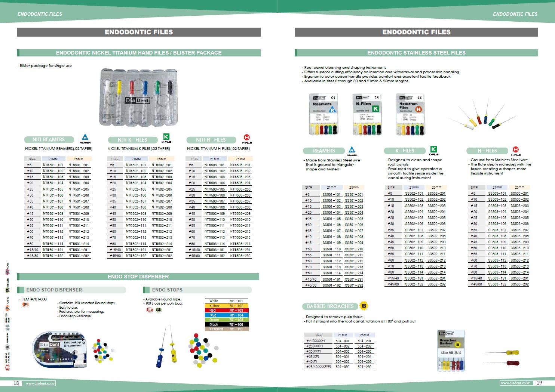Click the DiaDent blister package photo
This screenshot has width=555, height=392.
click(x=138, y=97)
